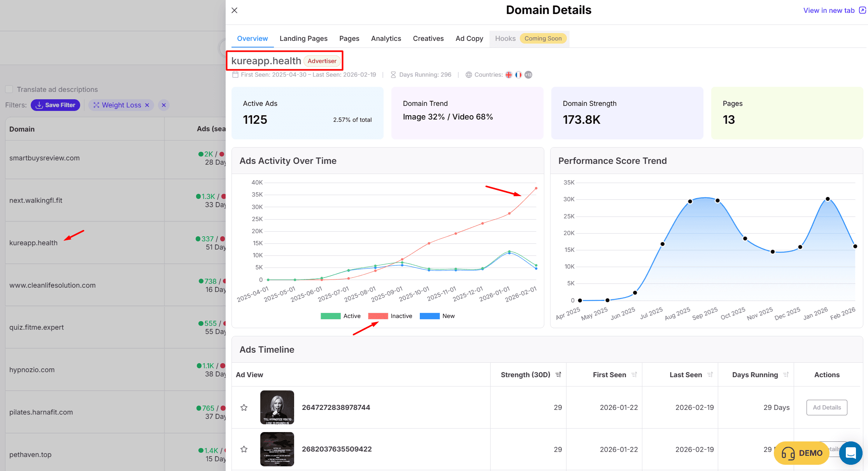
Task: Sort by Strength (30D) column
Action: click(x=558, y=374)
